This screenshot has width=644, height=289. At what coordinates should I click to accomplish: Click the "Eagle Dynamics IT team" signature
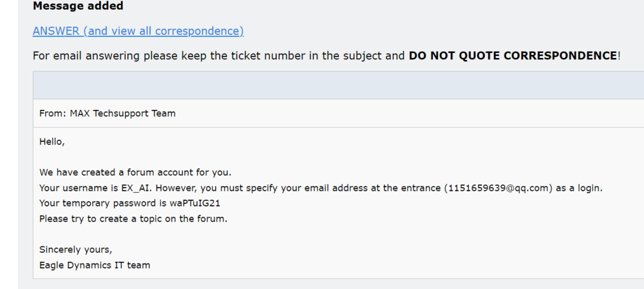click(x=95, y=264)
